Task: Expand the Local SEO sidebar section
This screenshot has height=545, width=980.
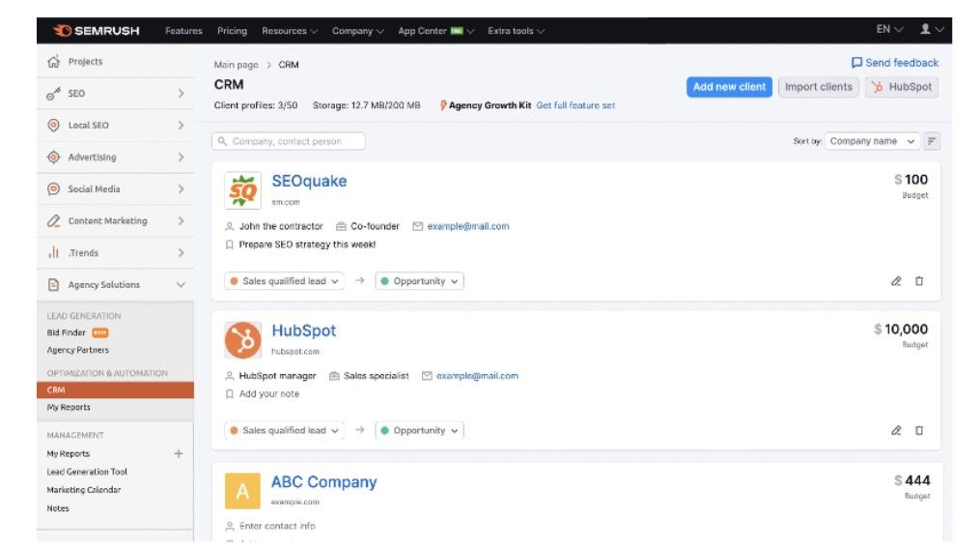Action: click(181, 126)
